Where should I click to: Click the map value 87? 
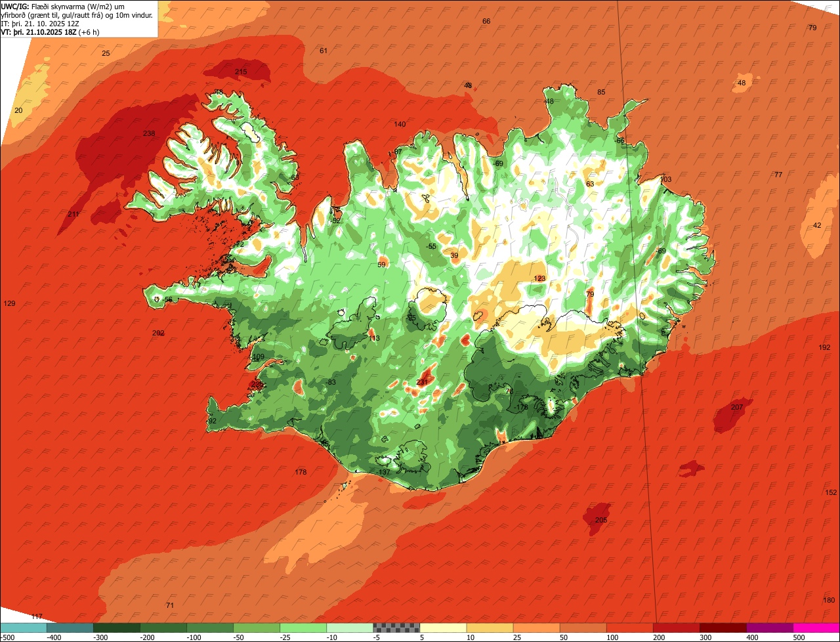click(398, 152)
